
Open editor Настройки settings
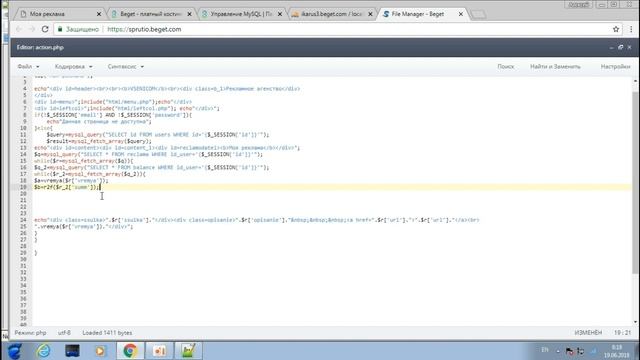click(615, 67)
